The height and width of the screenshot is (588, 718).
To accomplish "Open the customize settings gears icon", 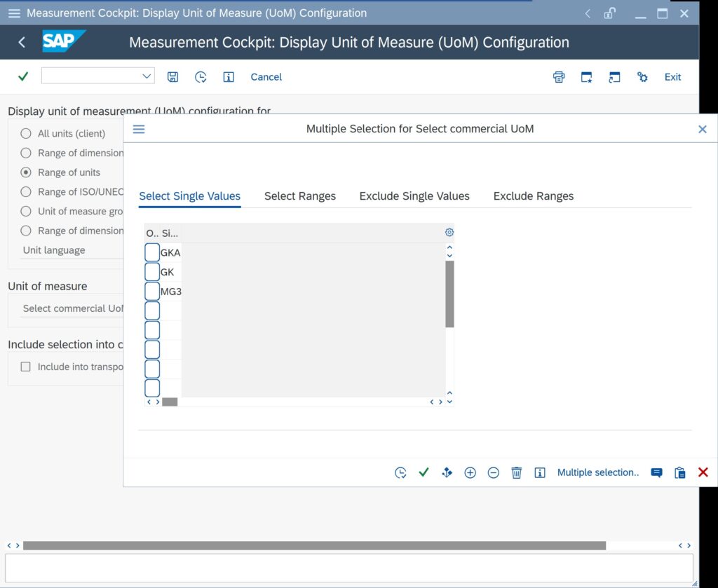I will 642,77.
